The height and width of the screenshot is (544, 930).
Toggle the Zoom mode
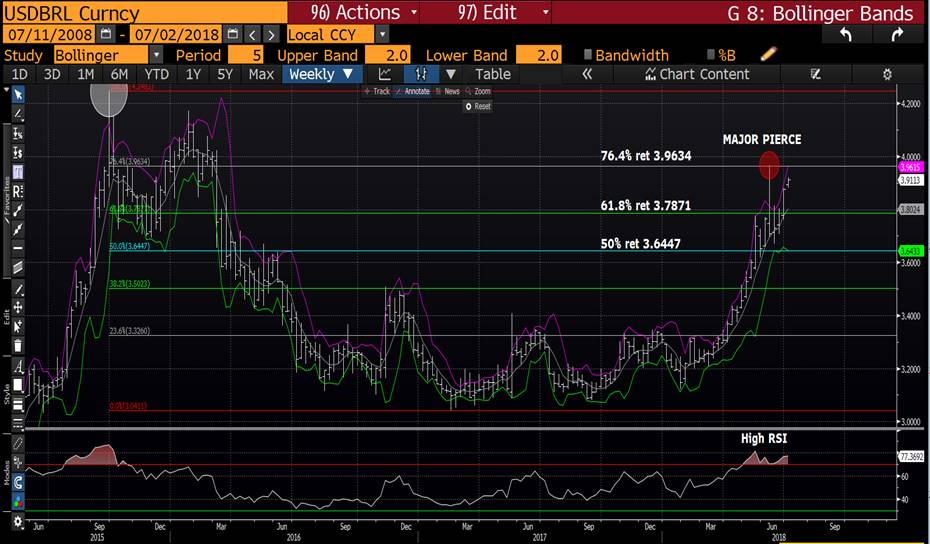pyautogui.click(x=477, y=91)
